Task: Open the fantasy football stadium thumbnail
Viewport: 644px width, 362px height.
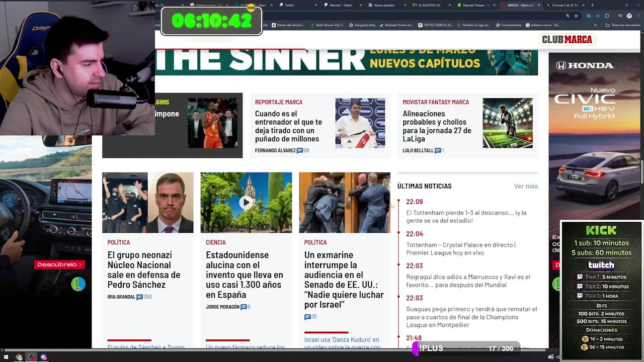Action: [x=508, y=123]
